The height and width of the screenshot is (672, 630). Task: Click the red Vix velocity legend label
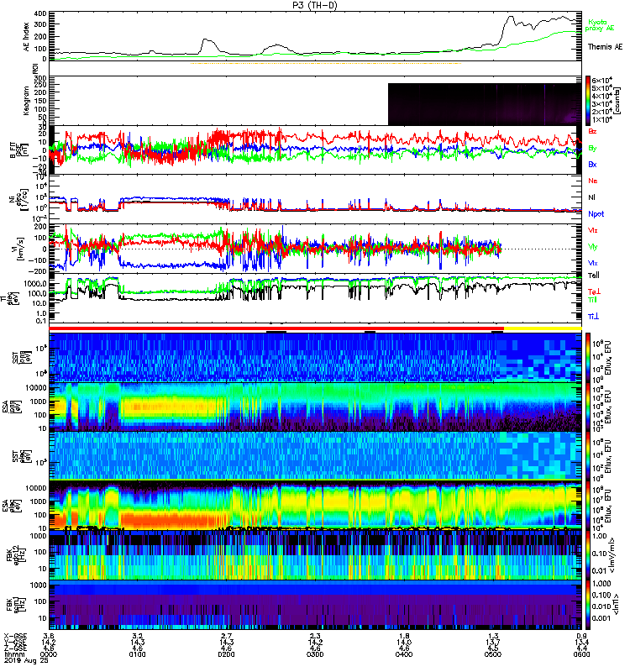coord(592,230)
